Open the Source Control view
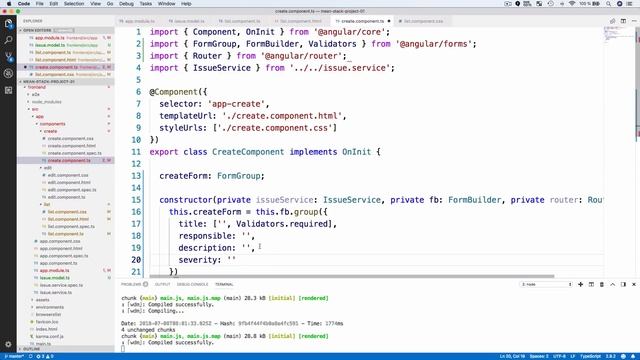 [x=8, y=57]
